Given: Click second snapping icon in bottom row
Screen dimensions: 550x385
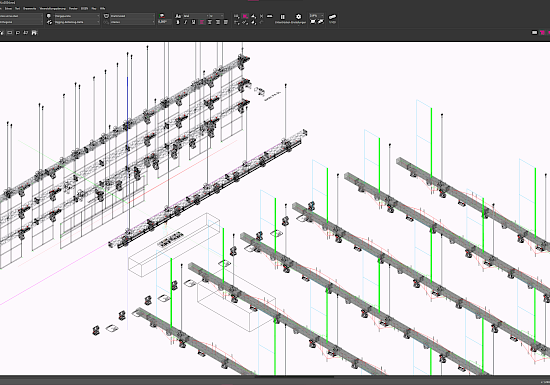Looking at the screenshot, I should click(x=245, y=22).
